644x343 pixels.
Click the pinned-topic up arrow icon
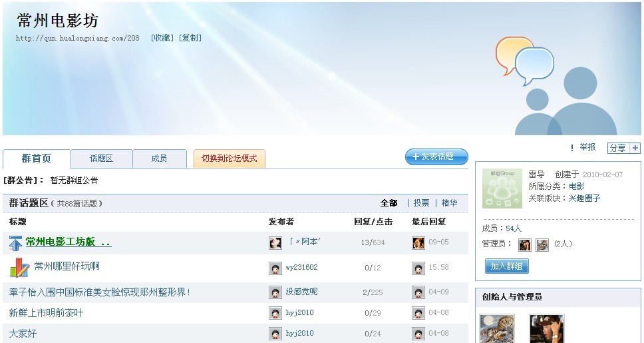point(16,243)
